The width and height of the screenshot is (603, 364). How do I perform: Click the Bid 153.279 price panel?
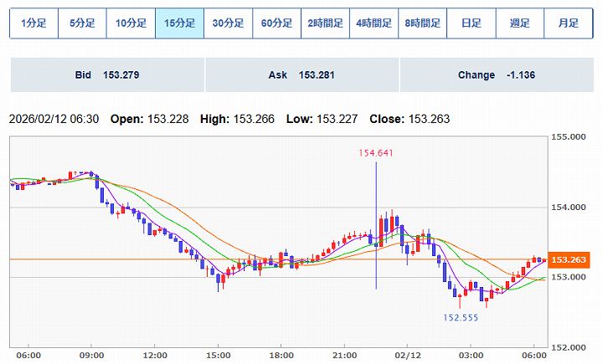(x=106, y=75)
